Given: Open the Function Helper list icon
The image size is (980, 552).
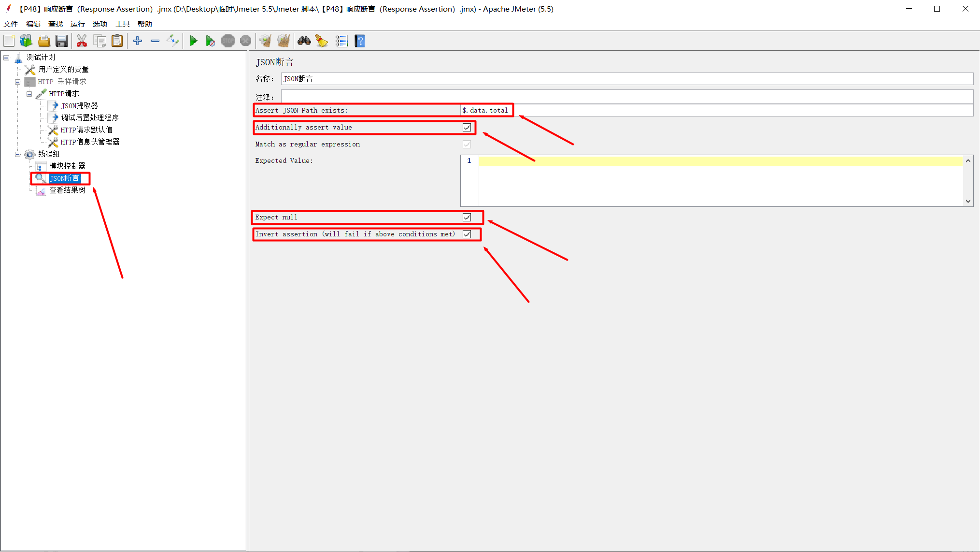Looking at the screenshot, I should pyautogui.click(x=341, y=41).
